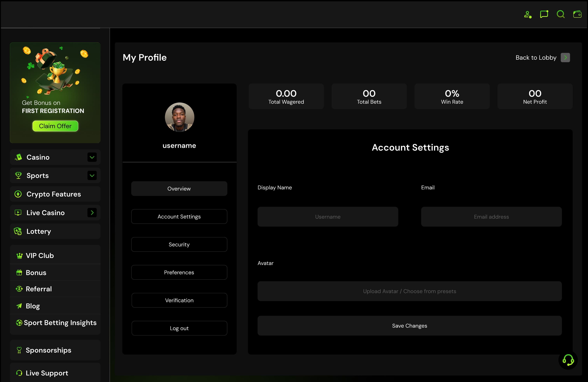Click the Net Profit stat card
The image size is (588, 382).
pos(535,96)
